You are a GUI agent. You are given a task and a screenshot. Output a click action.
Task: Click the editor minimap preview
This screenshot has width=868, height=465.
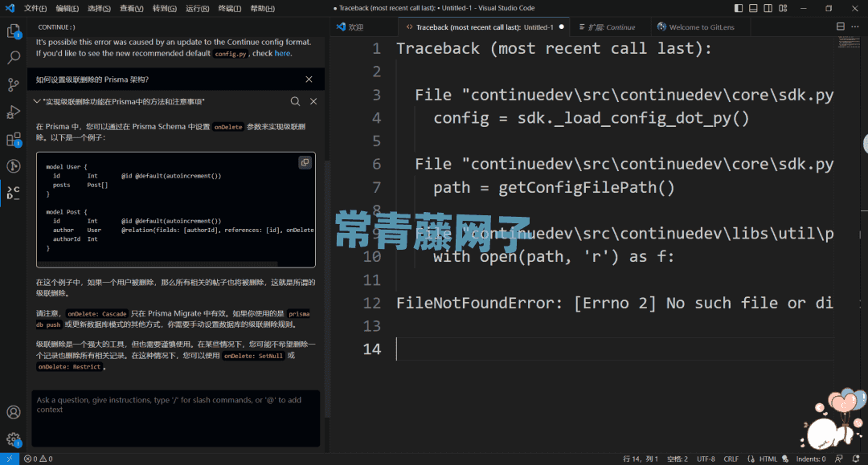click(848, 42)
